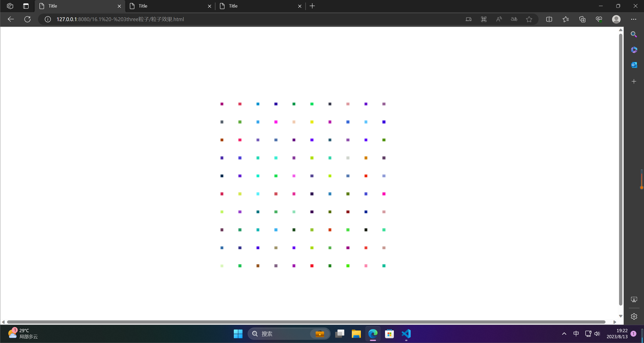
Task: Adjust the orange slider in the sidebar
Action: pyautogui.click(x=641, y=180)
